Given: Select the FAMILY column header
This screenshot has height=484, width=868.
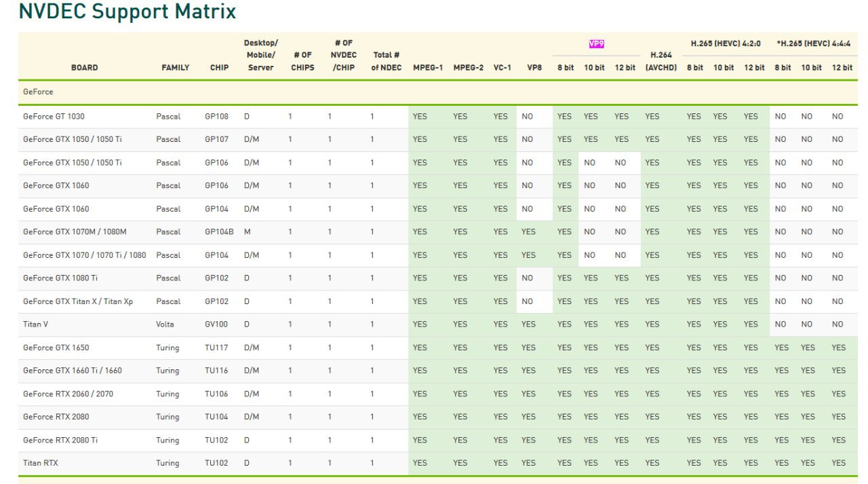Looking at the screenshot, I should (175, 67).
